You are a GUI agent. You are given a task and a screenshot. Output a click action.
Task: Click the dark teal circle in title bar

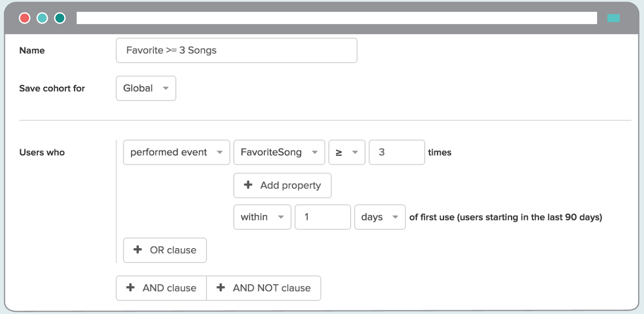60,18
